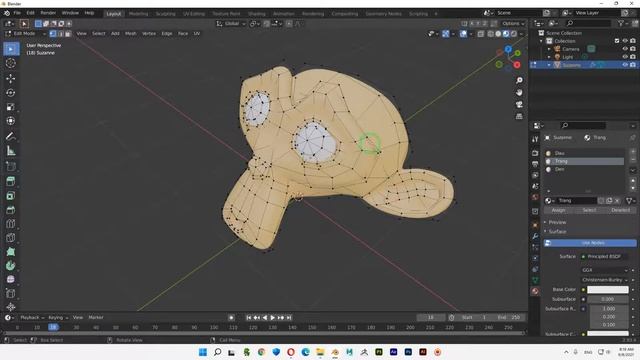Screen dimensions: 640x360
Task: Open Global transform orientation dropdown
Action: click(231, 24)
